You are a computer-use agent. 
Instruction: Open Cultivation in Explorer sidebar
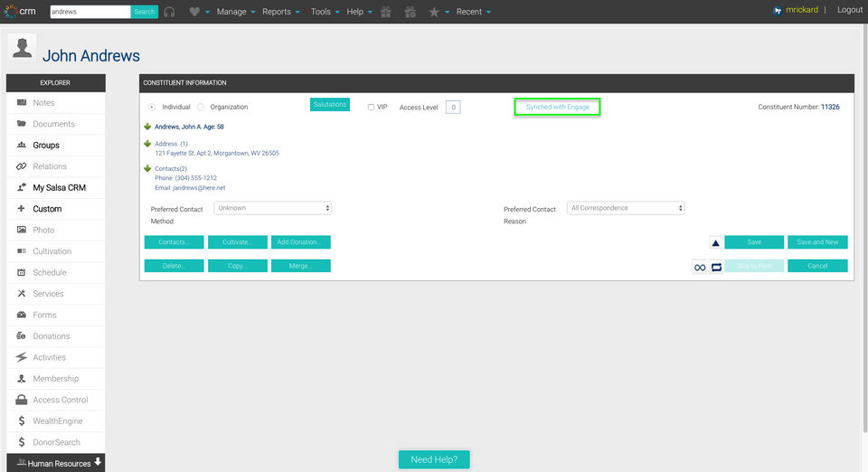click(56, 251)
